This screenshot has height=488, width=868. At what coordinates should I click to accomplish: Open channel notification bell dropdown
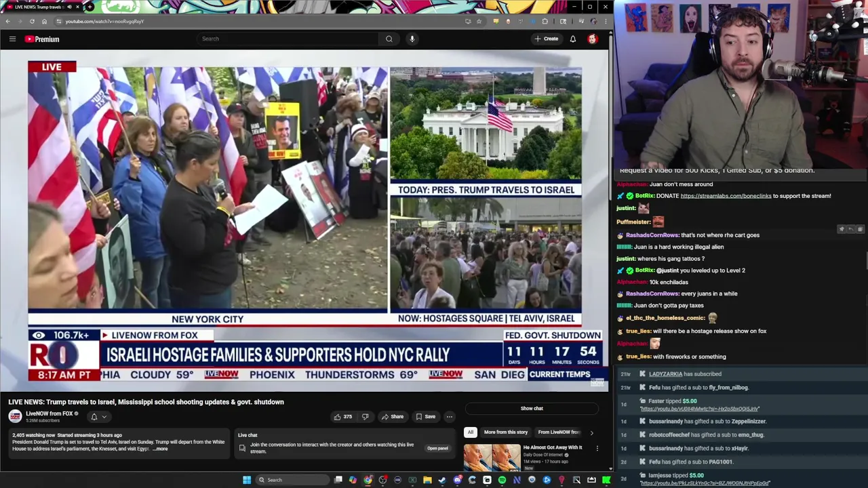98,417
